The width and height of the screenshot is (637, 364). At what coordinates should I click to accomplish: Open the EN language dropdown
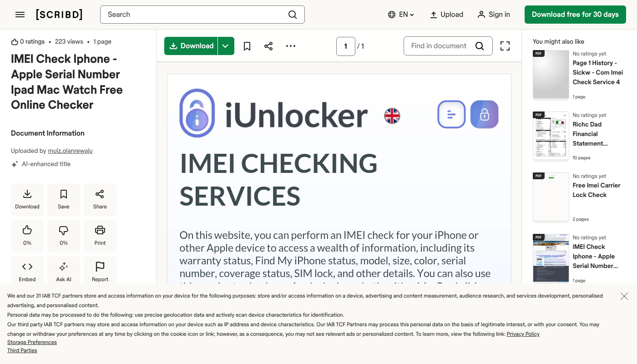point(401,15)
